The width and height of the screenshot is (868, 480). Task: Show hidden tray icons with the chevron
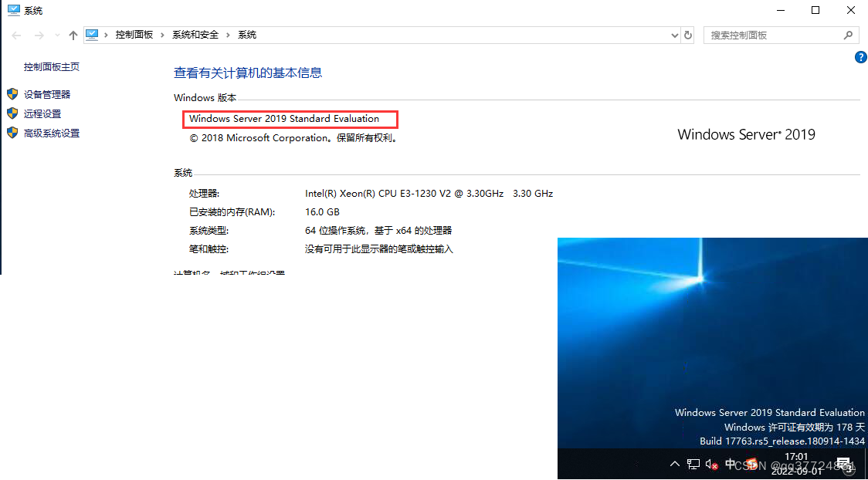pyautogui.click(x=675, y=464)
